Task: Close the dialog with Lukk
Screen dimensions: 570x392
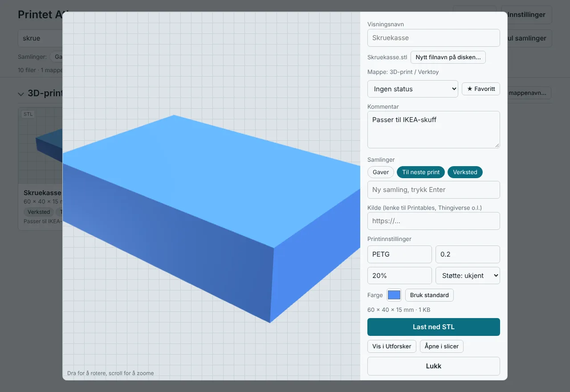Action: coord(434,366)
